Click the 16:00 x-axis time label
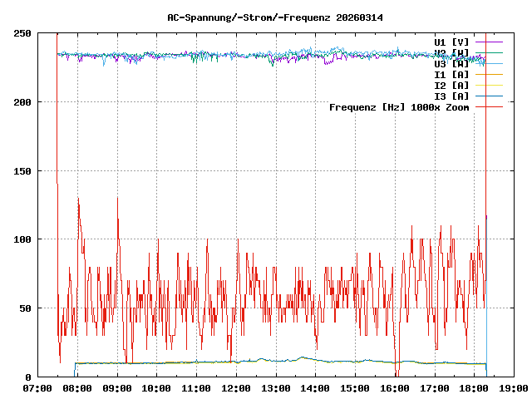This screenshot has height=399, width=532. [395, 388]
